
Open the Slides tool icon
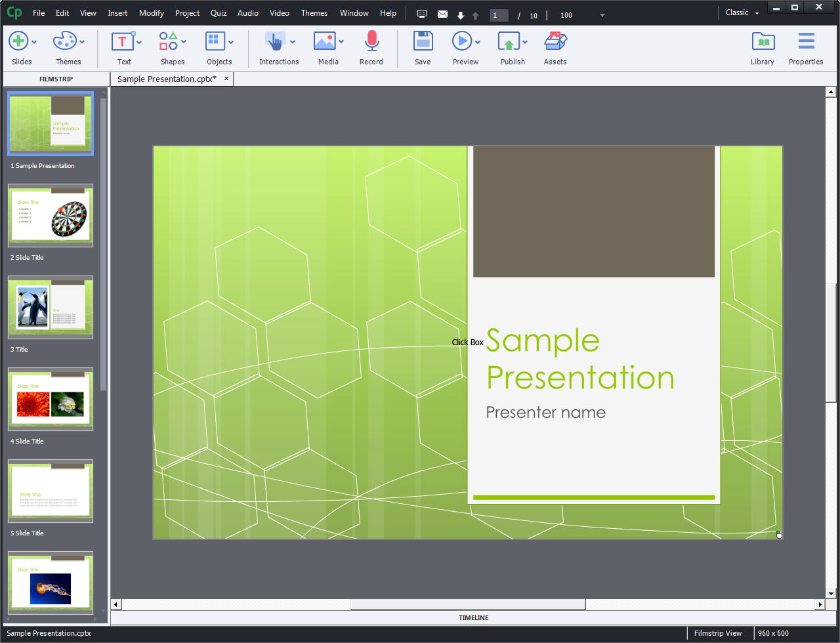(x=18, y=41)
